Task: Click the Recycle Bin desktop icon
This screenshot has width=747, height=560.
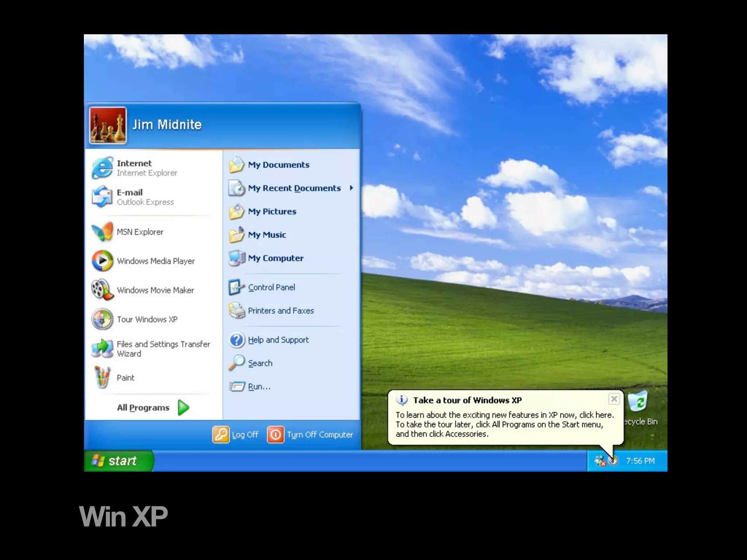Action: [x=638, y=401]
